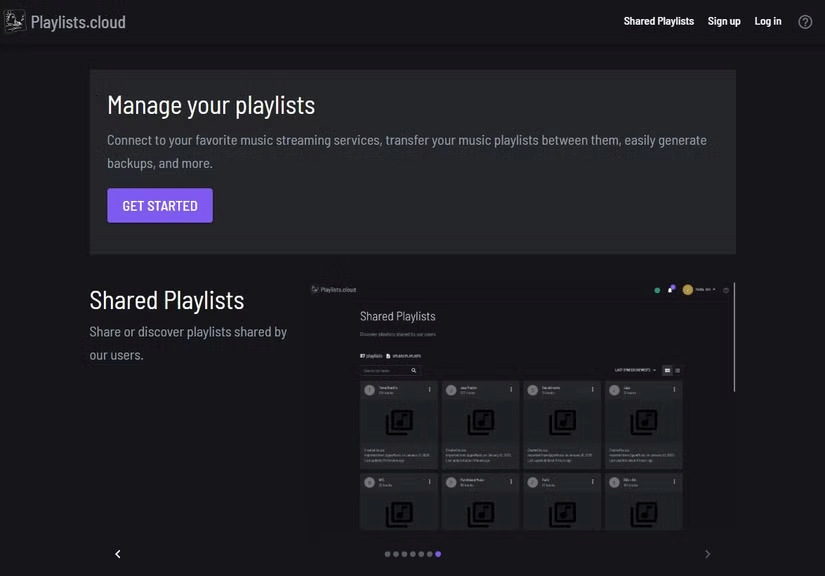Select Log in from the top navigation
This screenshot has width=825, height=576.
tap(767, 20)
